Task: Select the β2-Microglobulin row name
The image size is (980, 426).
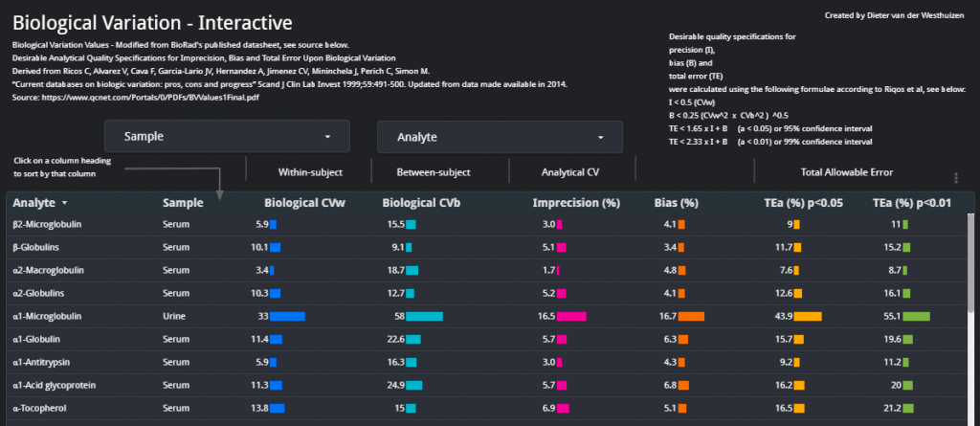Action: pos(47,224)
